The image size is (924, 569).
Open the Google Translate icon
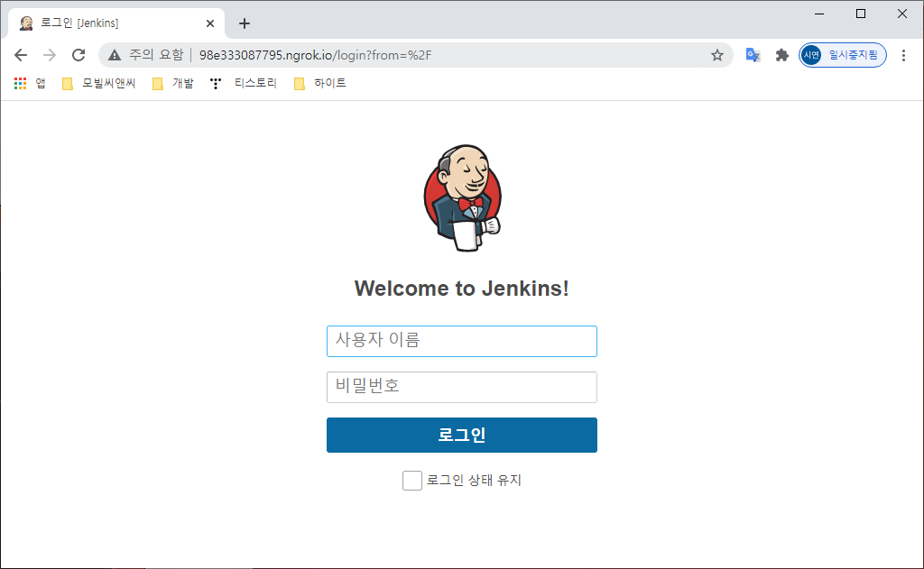tap(753, 55)
